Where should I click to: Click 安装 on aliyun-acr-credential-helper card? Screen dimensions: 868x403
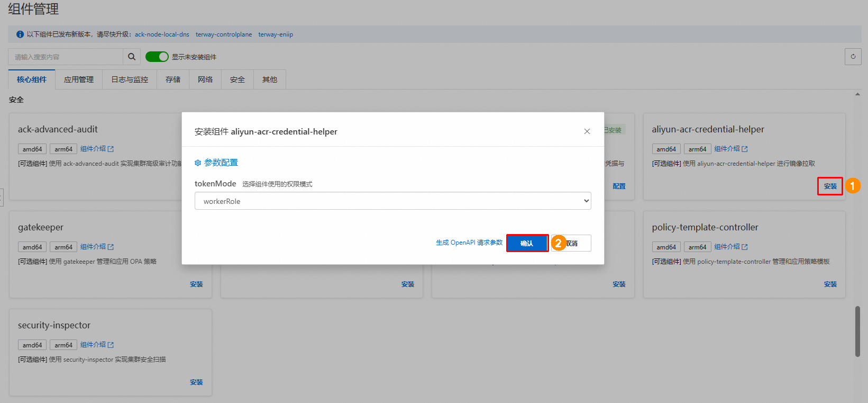pos(830,186)
